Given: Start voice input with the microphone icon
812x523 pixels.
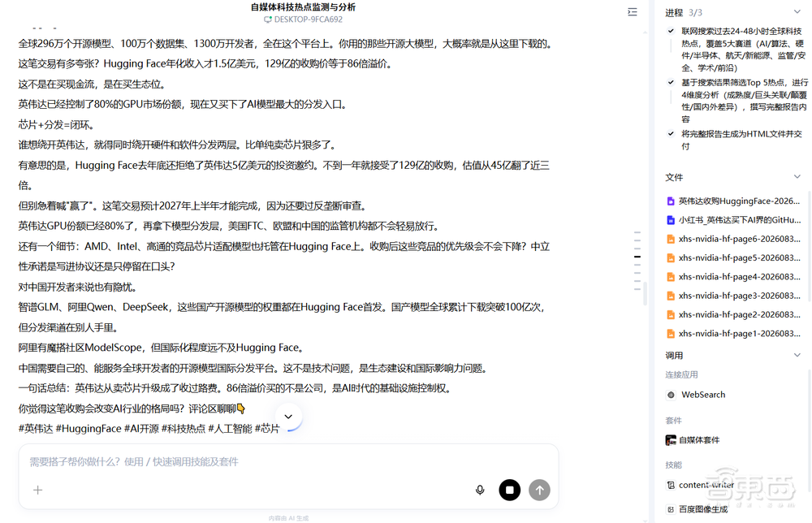Looking at the screenshot, I should coord(480,490).
